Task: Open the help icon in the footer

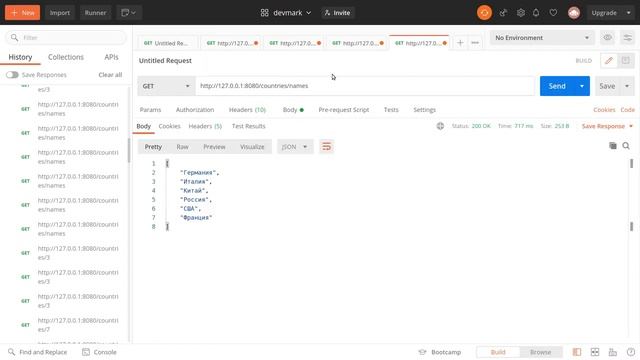Action: (x=631, y=352)
